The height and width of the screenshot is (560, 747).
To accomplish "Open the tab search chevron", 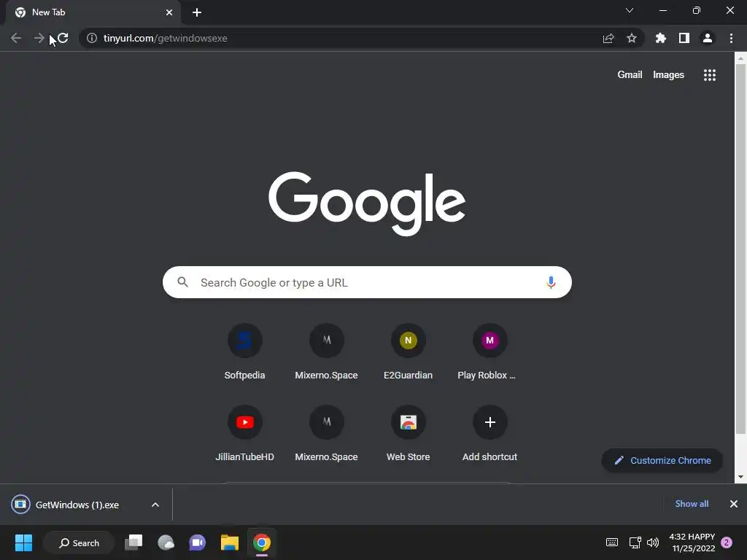I will pos(630,10).
